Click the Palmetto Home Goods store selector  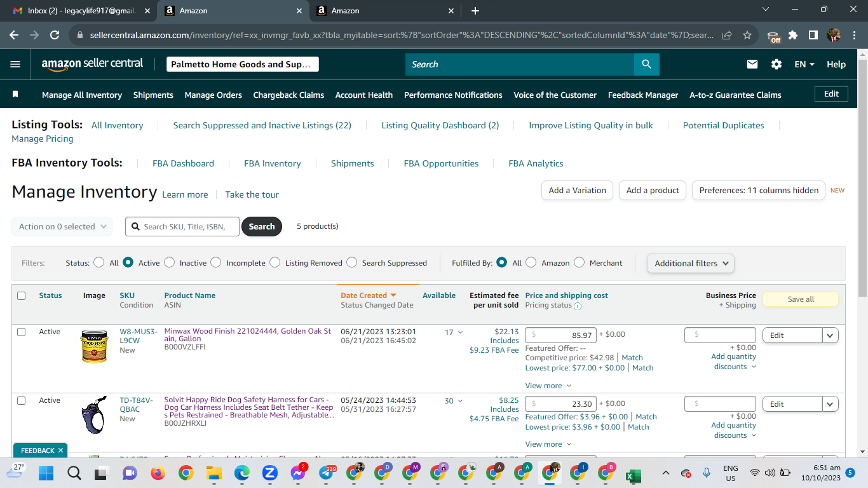pos(243,64)
